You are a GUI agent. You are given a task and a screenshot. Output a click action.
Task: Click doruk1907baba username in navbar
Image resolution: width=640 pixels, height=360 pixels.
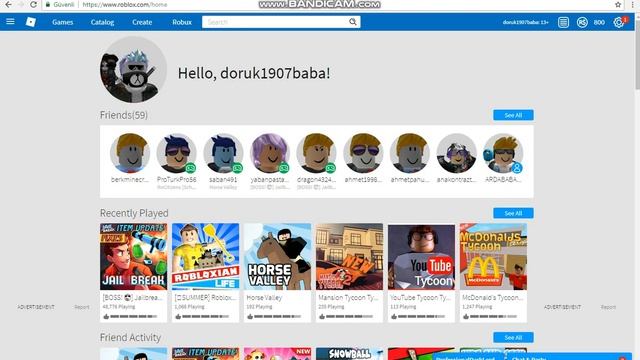(525, 22)
